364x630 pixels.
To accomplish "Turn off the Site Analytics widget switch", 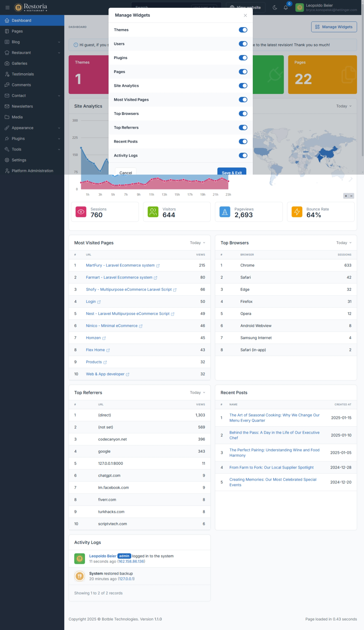I will (x=243, y=86).
